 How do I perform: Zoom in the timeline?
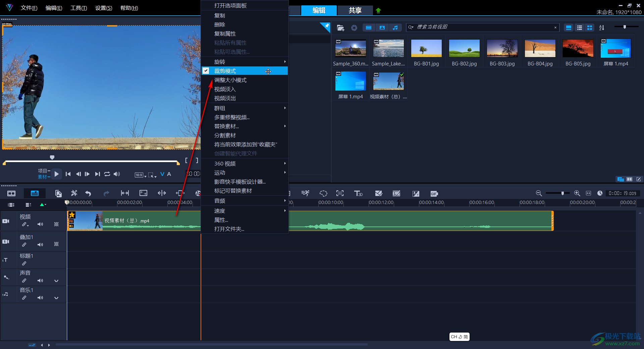(577, 193)
